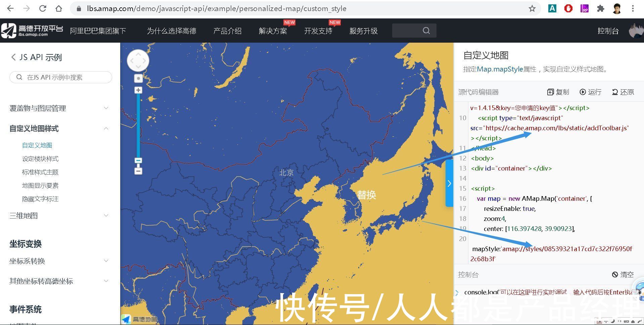Select the 地图显示要素 example

40,185
